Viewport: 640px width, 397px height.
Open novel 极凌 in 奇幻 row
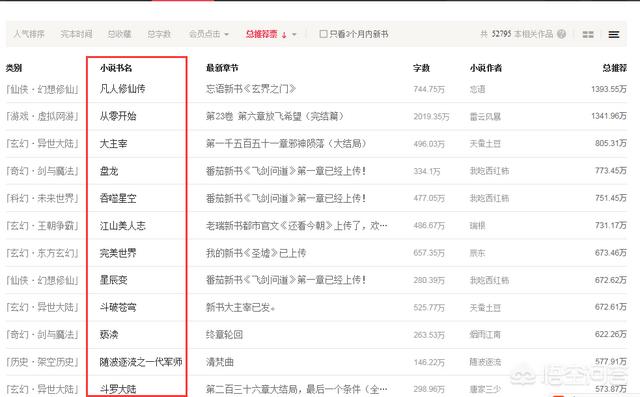(x=109, y=335)
